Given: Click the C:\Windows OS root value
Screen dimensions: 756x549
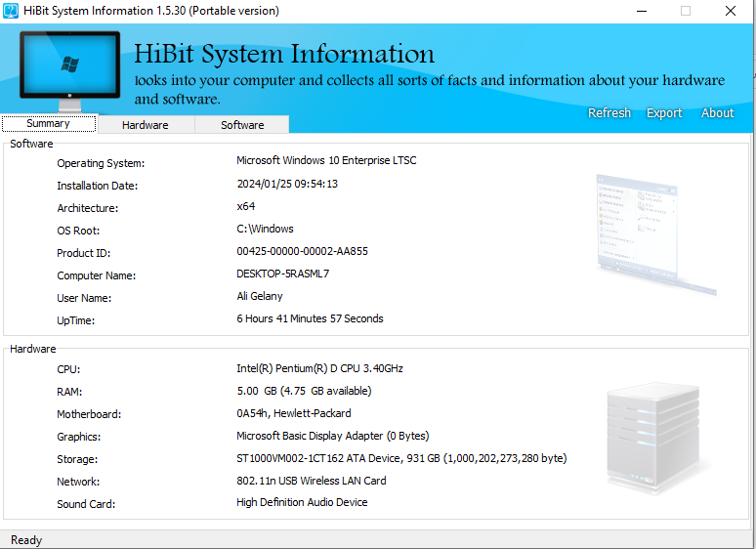Looking at the screenshot, I should click(x=265, y=229).
